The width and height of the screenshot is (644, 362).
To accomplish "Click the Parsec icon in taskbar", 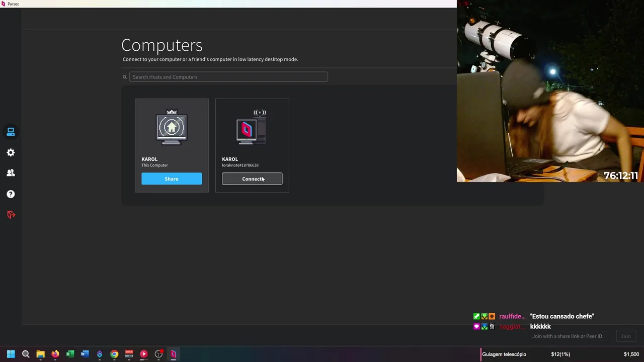I will 173,354.
